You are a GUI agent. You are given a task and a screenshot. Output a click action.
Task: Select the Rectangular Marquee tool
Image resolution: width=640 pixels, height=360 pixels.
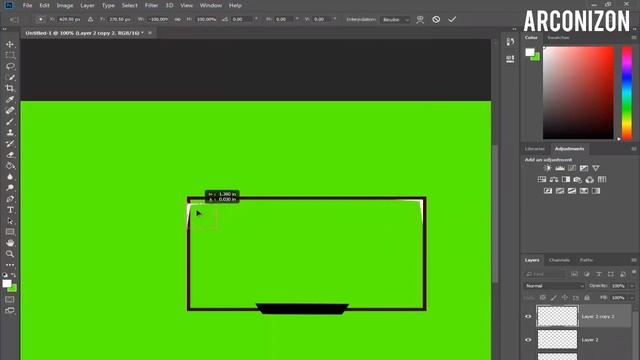(10, 55)
